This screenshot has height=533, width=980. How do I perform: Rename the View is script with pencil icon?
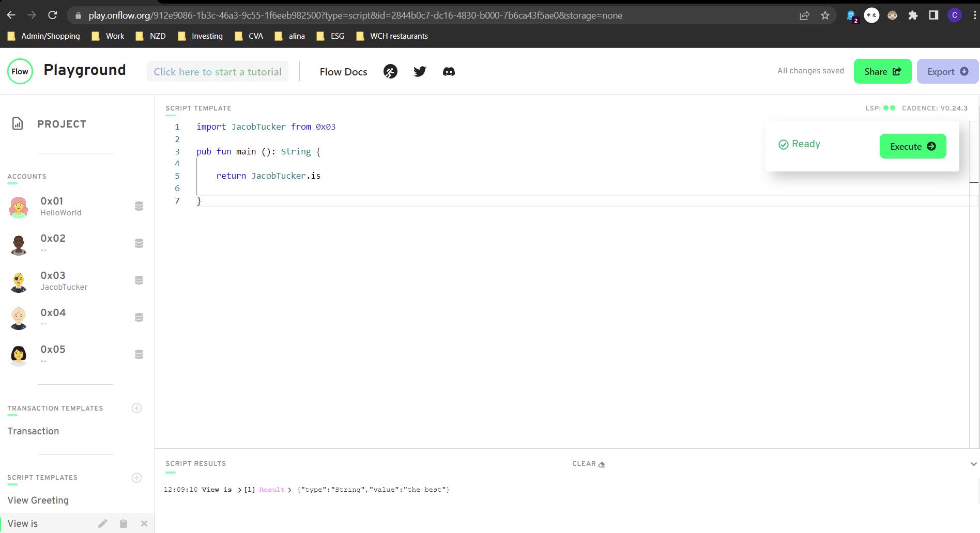pyautogui.click(x=103, y=524)
